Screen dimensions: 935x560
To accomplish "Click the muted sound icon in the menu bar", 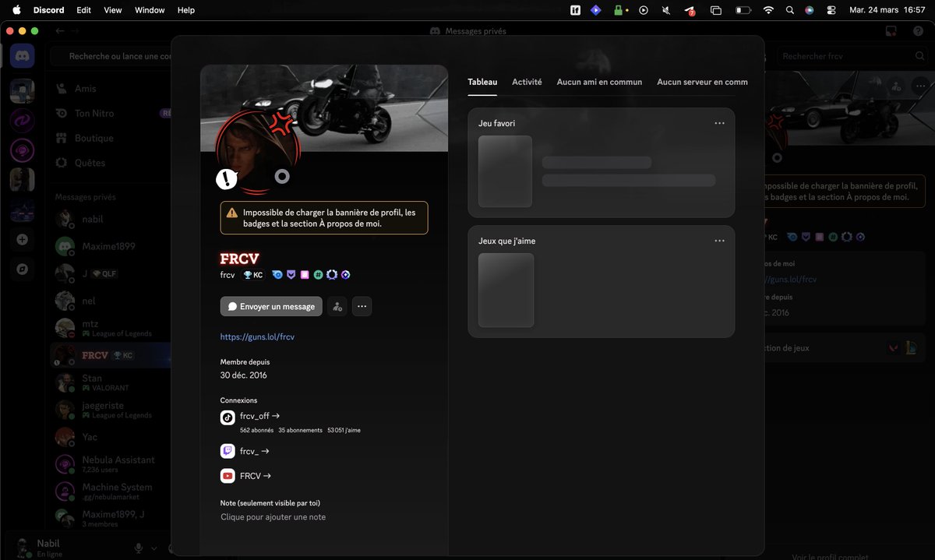I will coord(666,10).
